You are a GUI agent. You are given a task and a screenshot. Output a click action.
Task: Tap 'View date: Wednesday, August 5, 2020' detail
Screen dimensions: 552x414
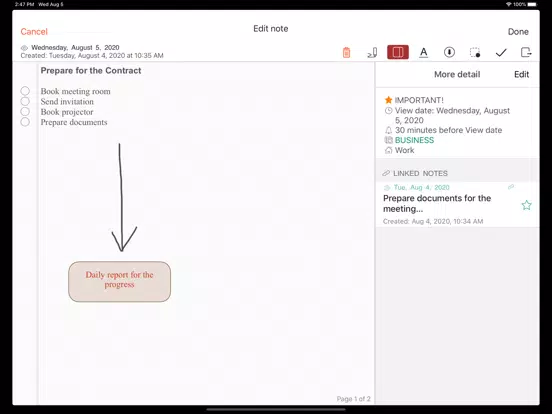coord(452,115)
